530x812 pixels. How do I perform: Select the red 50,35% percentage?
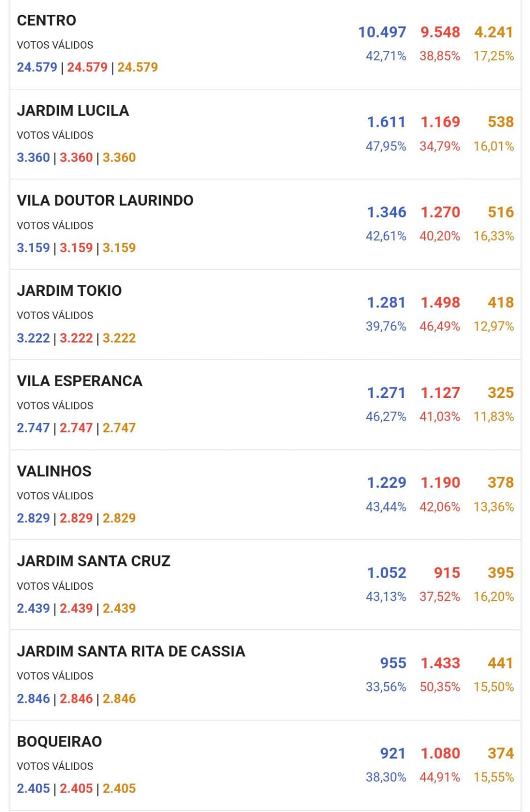[x=440, y=687]
